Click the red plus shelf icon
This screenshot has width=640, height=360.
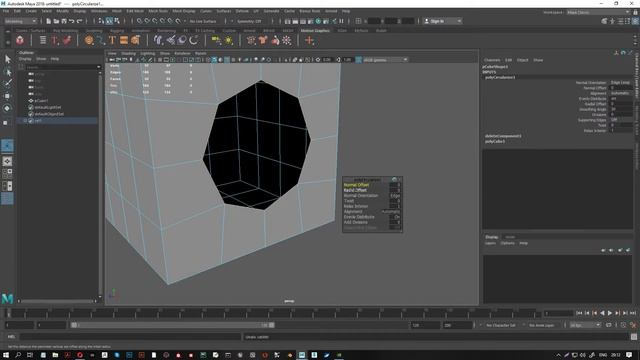pos(309,40)
